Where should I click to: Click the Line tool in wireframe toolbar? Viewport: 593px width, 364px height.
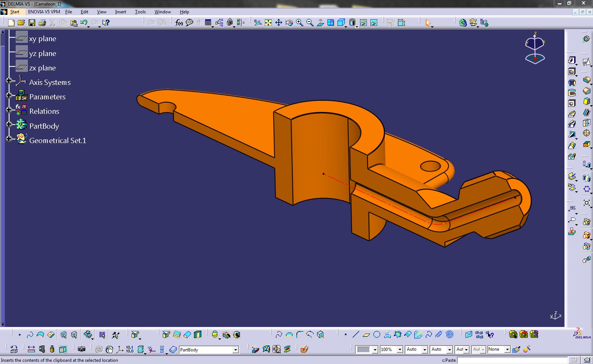pos(356,335)
